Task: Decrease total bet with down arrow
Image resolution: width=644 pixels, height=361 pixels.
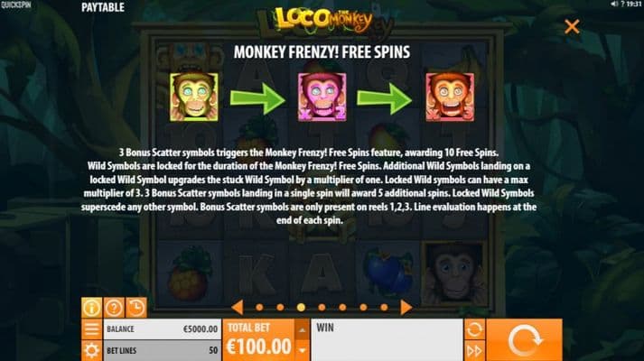Action: 302,351
